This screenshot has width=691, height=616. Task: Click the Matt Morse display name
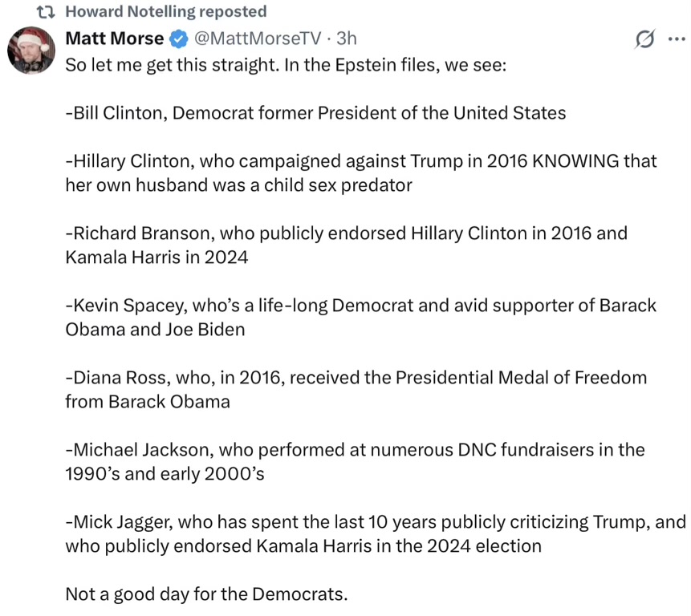pos(114,38)
